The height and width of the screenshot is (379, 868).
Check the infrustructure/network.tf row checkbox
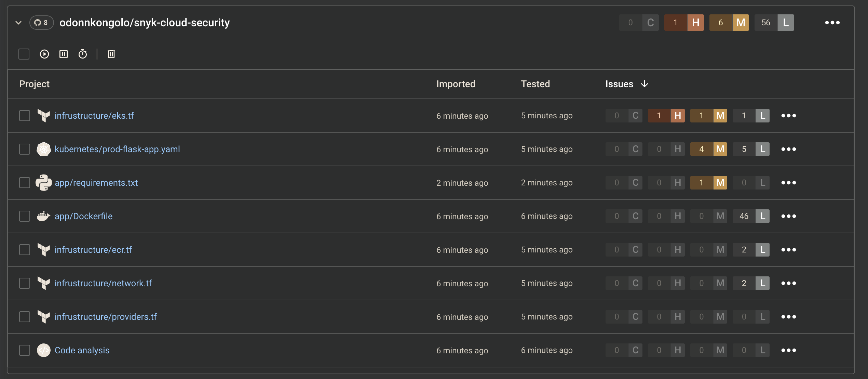click(x=25, y=283)
